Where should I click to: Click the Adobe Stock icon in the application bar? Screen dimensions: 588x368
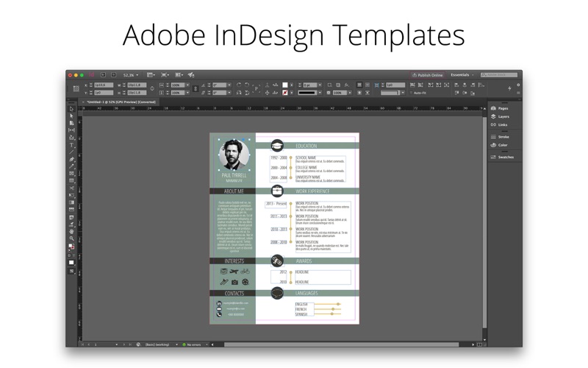[113, 75]
